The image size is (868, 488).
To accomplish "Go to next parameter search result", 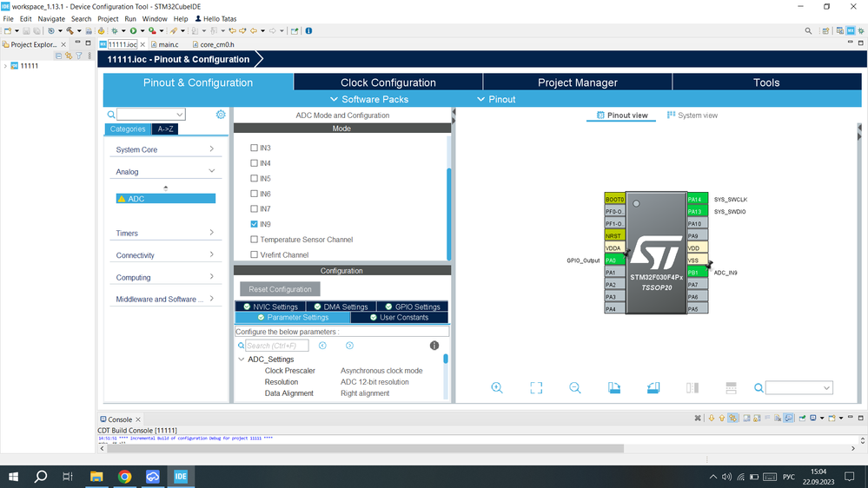I will [x=349, y=346].
